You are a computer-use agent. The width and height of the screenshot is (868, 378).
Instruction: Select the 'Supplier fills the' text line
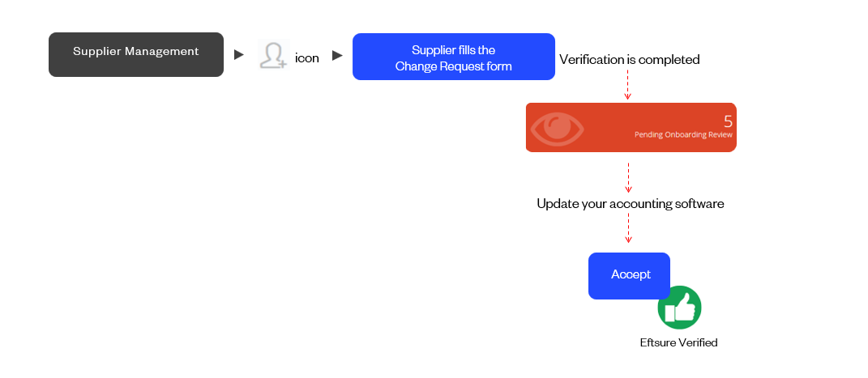click(x=453, y=50)
